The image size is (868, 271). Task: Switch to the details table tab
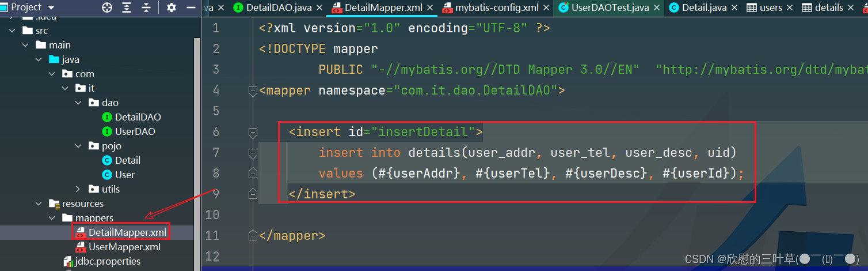829,8
